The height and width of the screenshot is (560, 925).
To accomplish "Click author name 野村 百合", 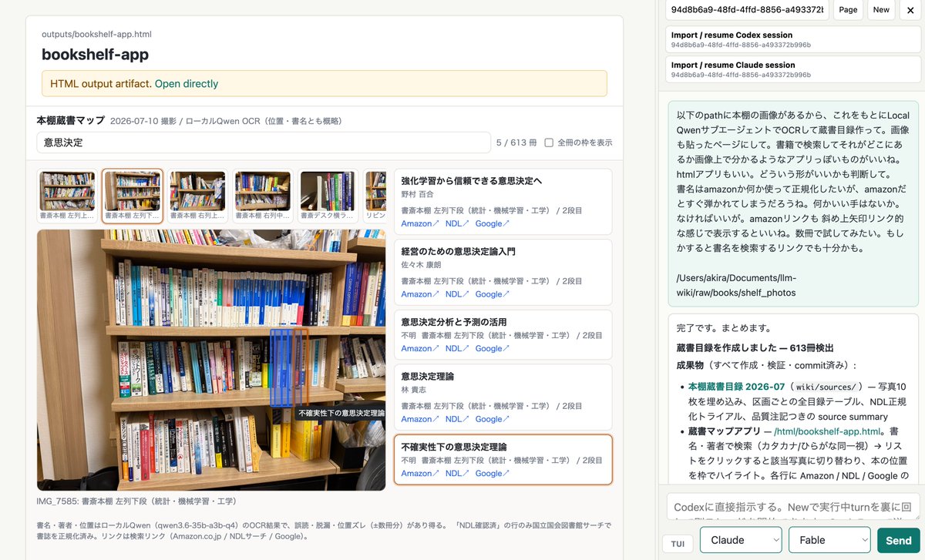I will 418,194.
